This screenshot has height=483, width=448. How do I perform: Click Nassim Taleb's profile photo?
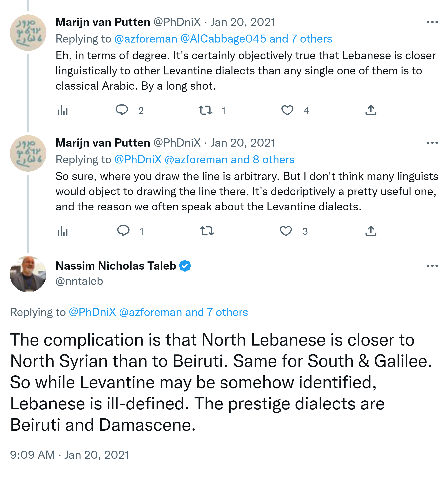[x=28, y=274]
